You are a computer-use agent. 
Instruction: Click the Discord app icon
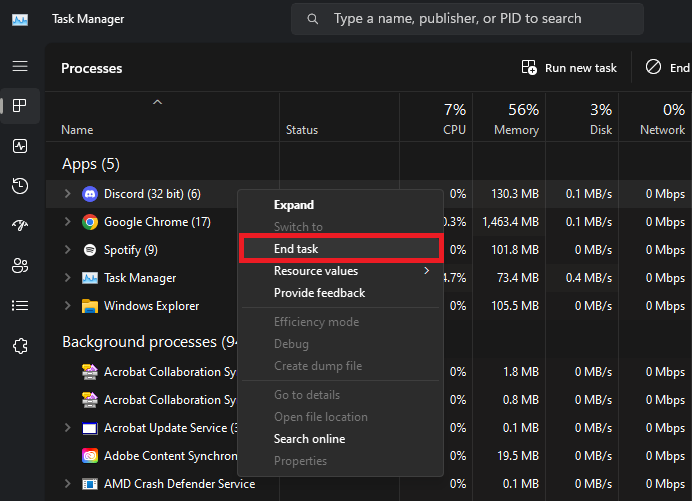(90, 194)
